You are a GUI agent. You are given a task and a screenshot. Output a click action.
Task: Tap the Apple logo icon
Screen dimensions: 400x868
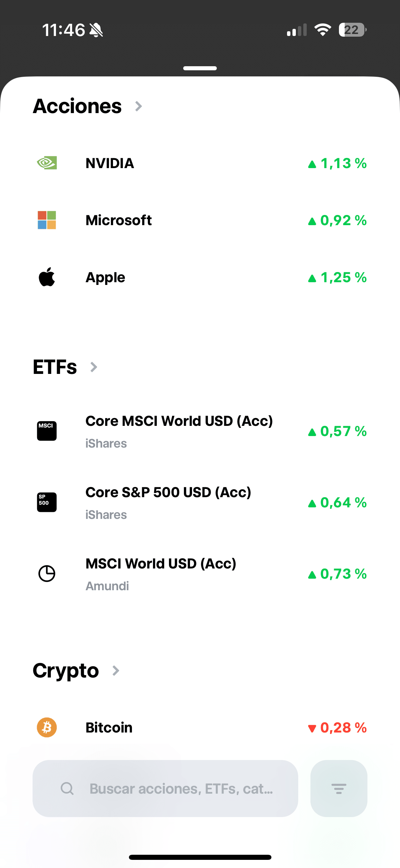point(47,277)
